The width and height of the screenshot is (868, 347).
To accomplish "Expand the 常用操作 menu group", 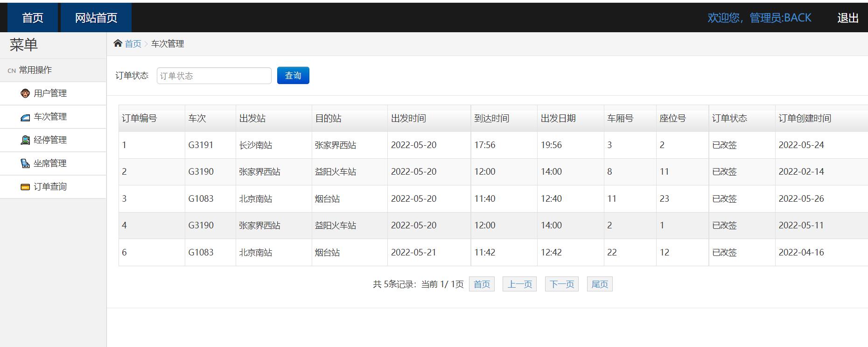I will (x=53, y=70).
